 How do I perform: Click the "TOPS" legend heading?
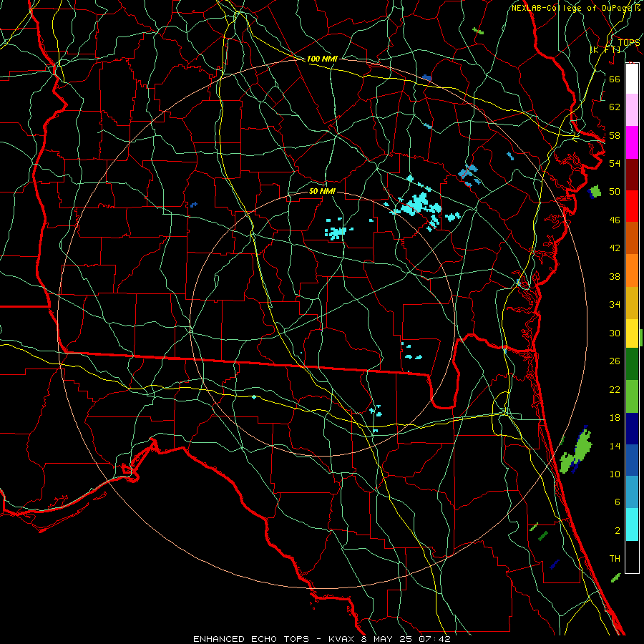(x=628, y=43)
